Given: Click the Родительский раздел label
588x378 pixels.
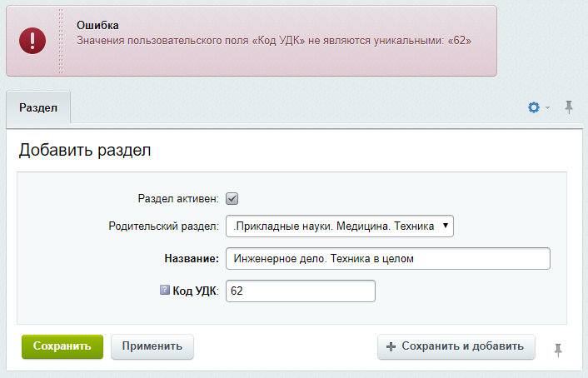Looking at the screenshot, I should [x=163, y=226].
